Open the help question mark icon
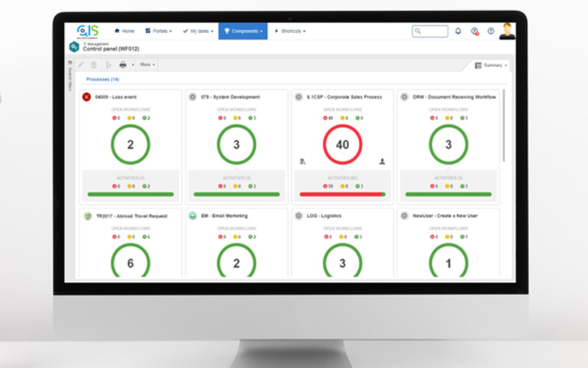 coord(490,31)
